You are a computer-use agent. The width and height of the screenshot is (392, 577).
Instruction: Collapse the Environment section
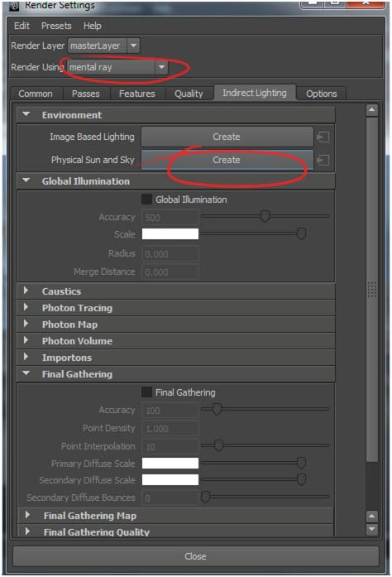tap(176, 115)
